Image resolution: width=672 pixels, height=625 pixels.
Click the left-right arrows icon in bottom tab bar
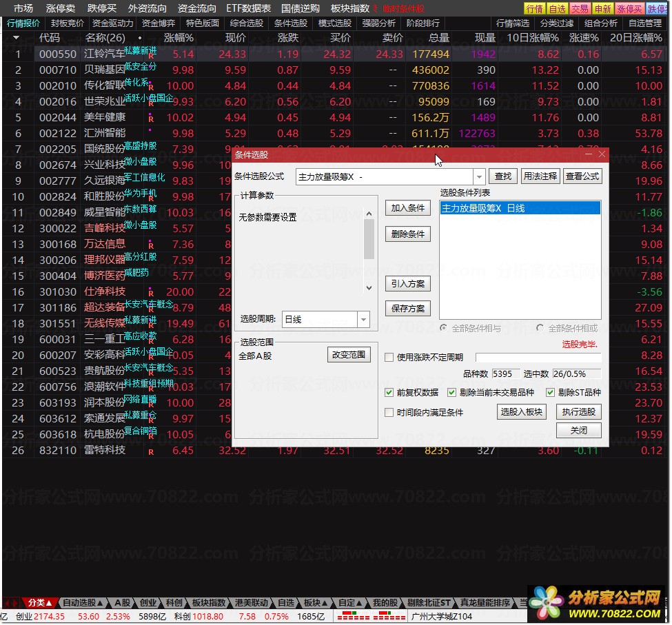point(11,603)
